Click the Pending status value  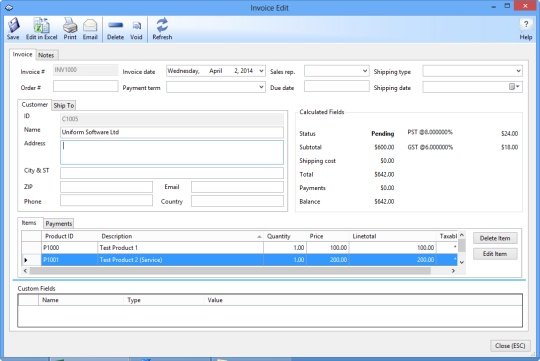pyautogui.click(x=383, y=134)
